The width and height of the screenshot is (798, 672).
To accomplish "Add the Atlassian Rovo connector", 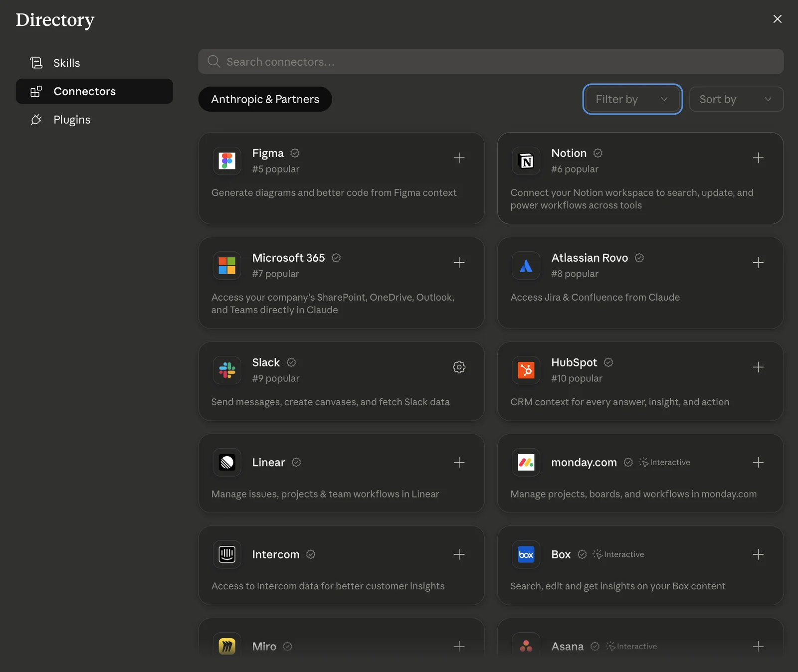I will pyautogui.click(x=758, y=263).
